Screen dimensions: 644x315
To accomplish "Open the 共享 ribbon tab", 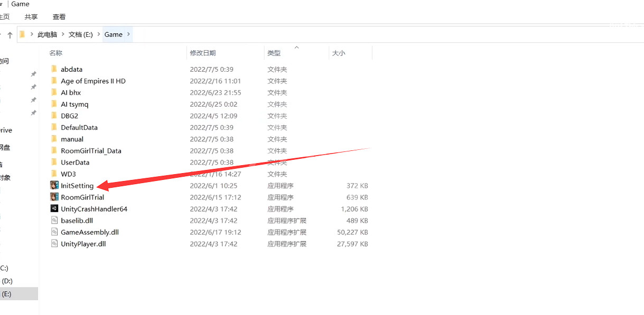I will pos(31,17).
